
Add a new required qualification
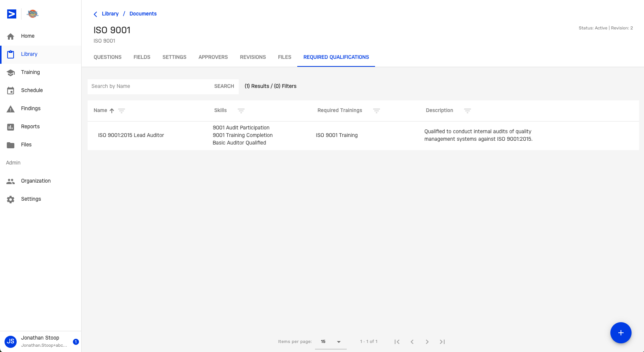[621, 333]
